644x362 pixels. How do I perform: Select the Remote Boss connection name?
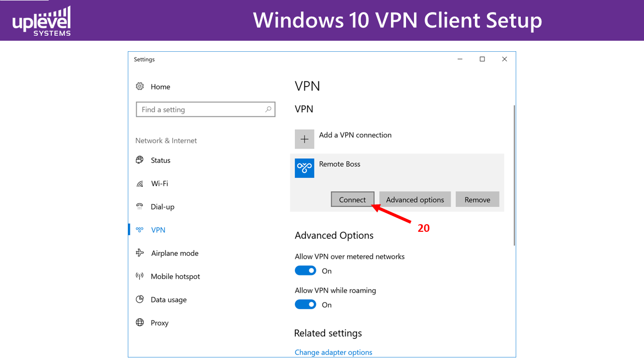pos(340,164)
